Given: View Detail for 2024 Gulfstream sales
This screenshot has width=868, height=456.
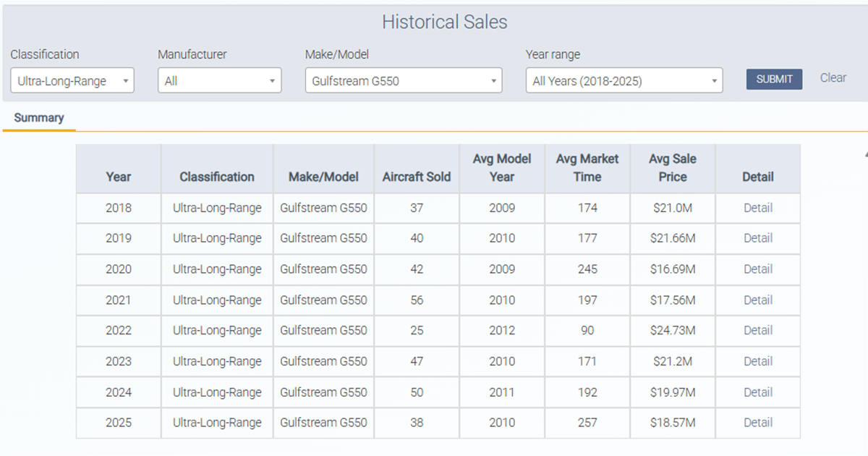Looking at the screenshot, I should point(757,392).
